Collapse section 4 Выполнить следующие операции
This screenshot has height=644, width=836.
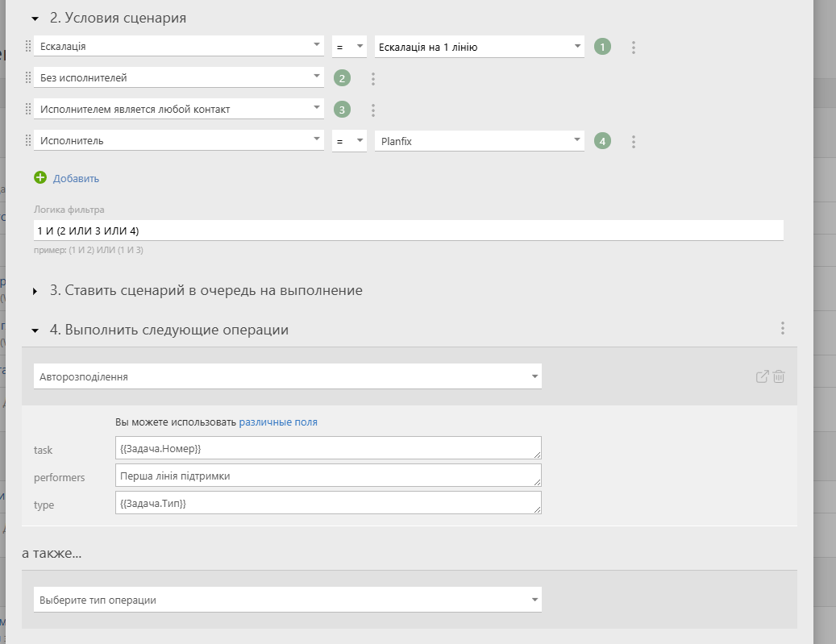35,330
